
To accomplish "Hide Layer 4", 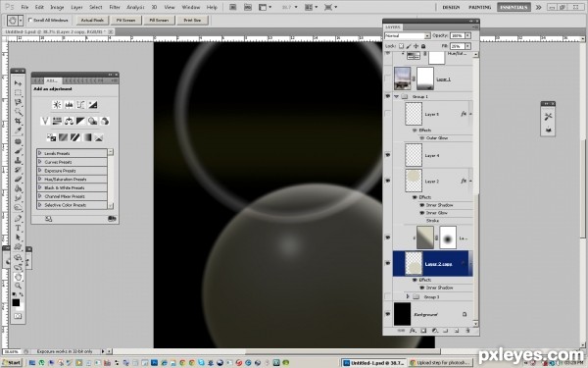I will point(388,155).
